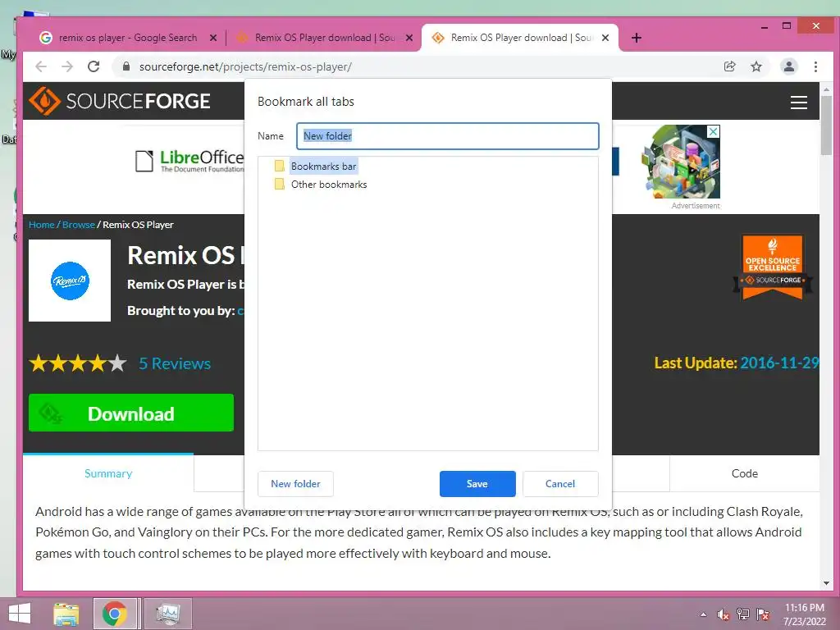Open the Chrome profile icon
840x630 pixels.
point(789,66)
